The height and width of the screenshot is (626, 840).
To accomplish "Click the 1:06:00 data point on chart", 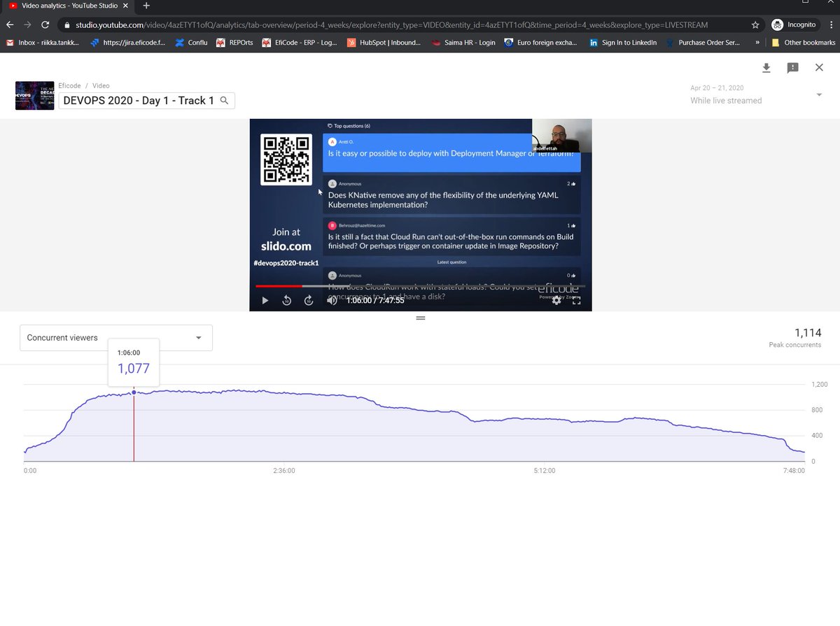I will [x=134, y=392].
